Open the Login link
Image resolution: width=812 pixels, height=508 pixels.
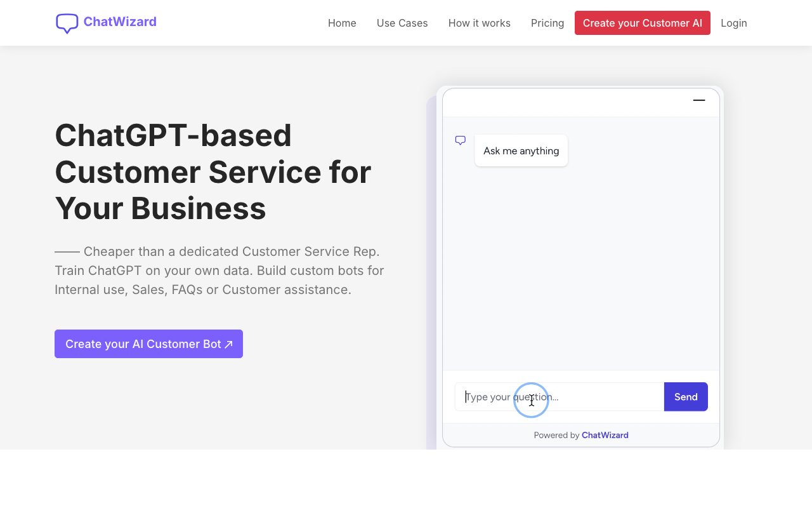[x=734, y=23]
